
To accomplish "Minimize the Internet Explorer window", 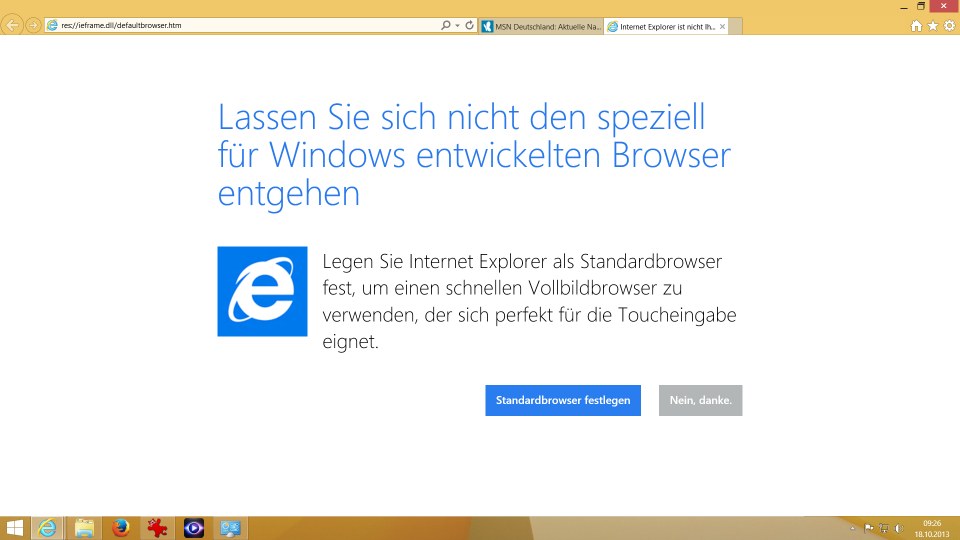I will coord(904,7).
